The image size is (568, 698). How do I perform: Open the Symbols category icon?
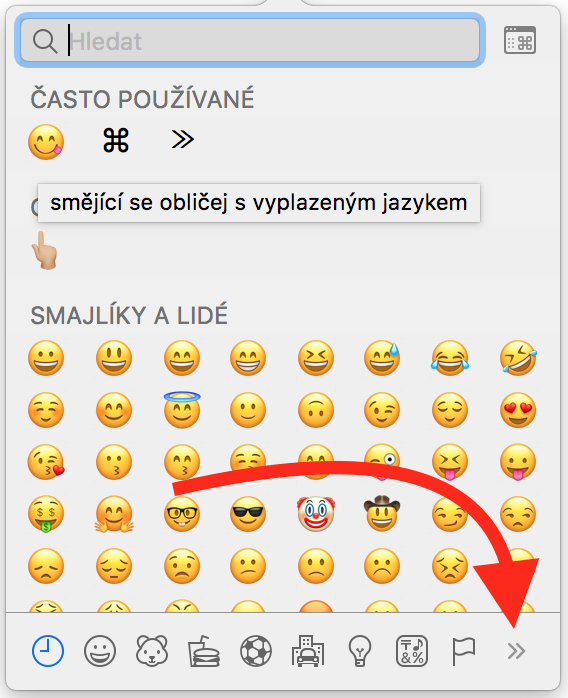pyautogui.click(x=412, y=651)
